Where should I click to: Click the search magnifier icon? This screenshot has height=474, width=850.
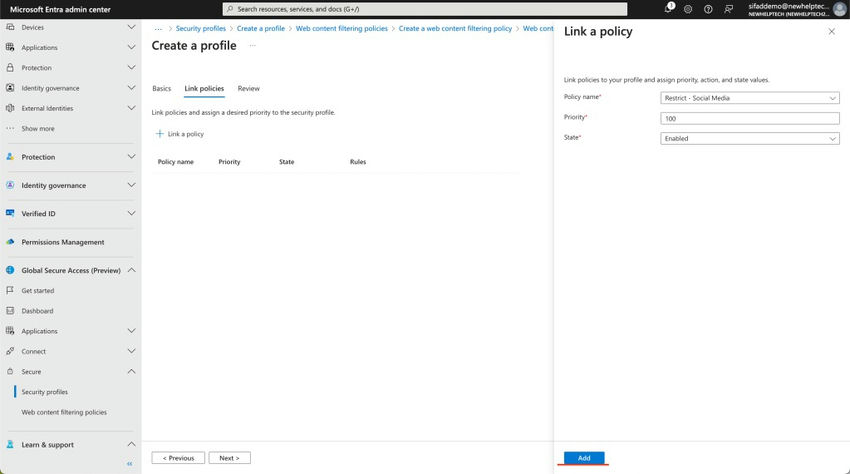click(x=230, y=9)
